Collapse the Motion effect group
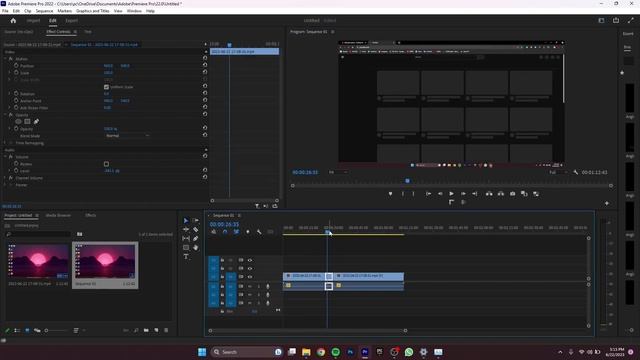Image resolution: width=640 pixels, height=360 pixels. tap(5, 59)
